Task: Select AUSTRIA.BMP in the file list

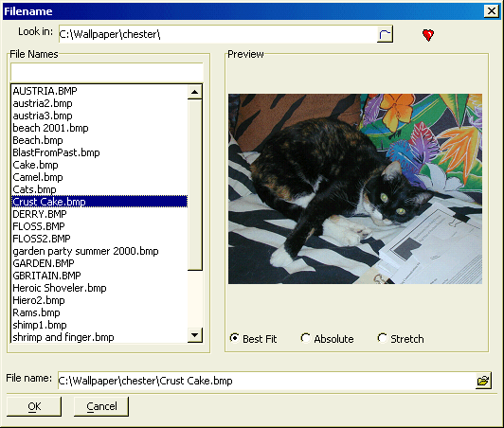Action: [99, 91]
